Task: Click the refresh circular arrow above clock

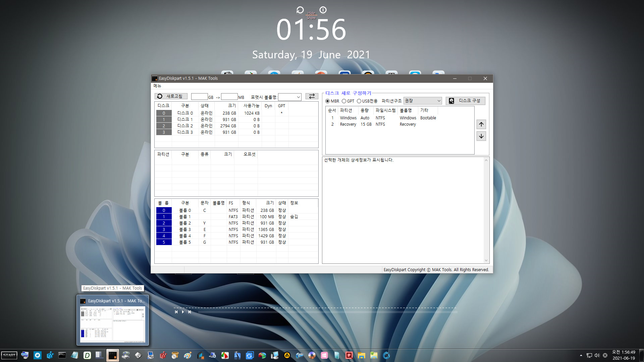Action: pyautogui.click(x=300, y=10)
